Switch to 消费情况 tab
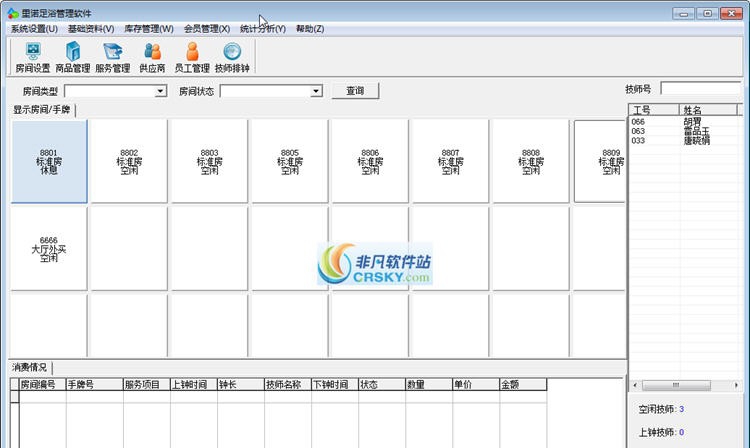The width and height of the screenshot is (750, 448). [30, 367]
